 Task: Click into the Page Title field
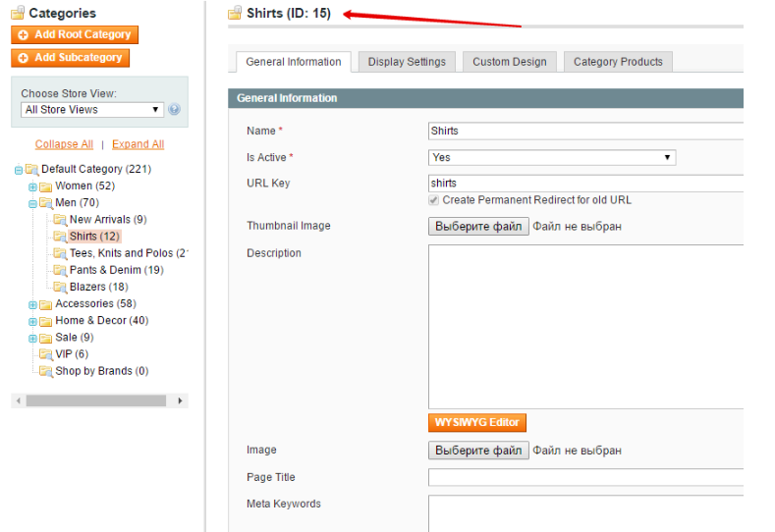pos(585,478)
